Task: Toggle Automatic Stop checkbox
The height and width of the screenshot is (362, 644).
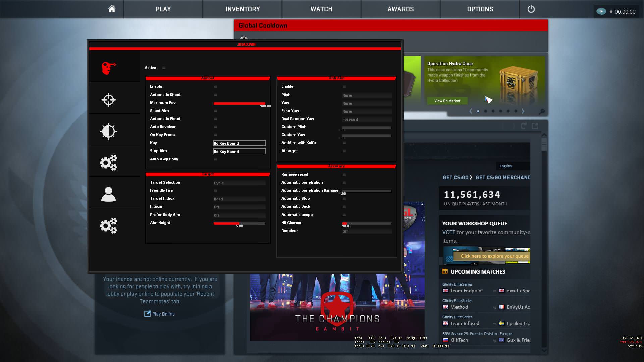Action: (x=344, y=199)
